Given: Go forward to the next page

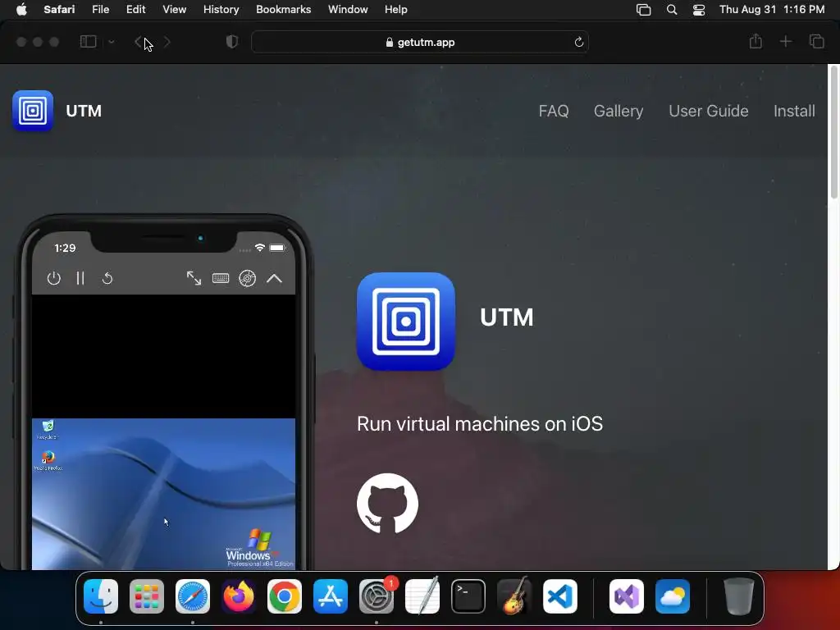Looking at the screenshot, I should (167, 42).
